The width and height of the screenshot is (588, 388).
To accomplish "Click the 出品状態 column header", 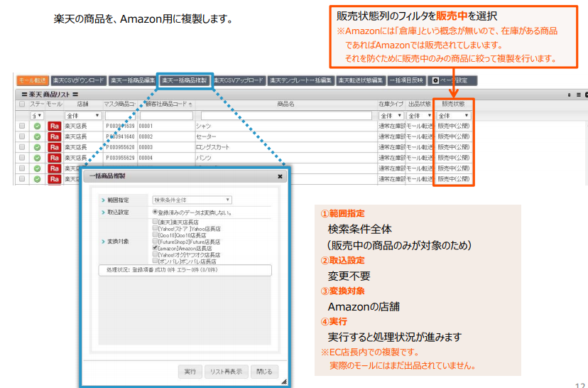I will [x=419, y=104].
